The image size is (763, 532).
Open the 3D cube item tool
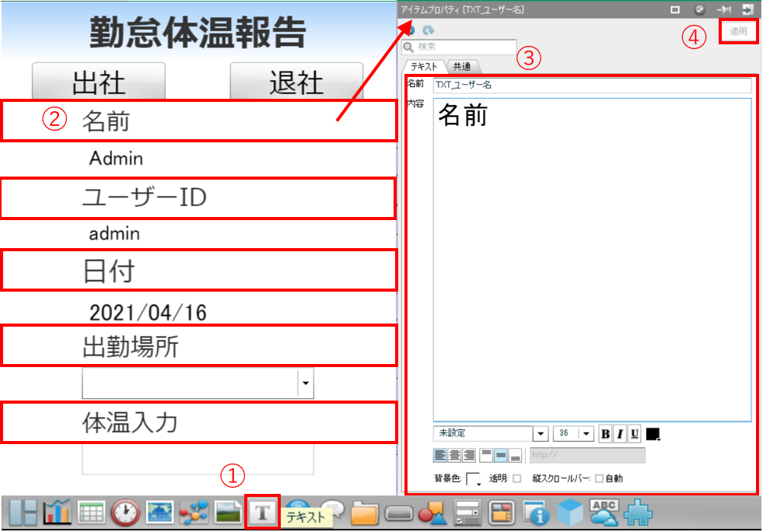572,513
